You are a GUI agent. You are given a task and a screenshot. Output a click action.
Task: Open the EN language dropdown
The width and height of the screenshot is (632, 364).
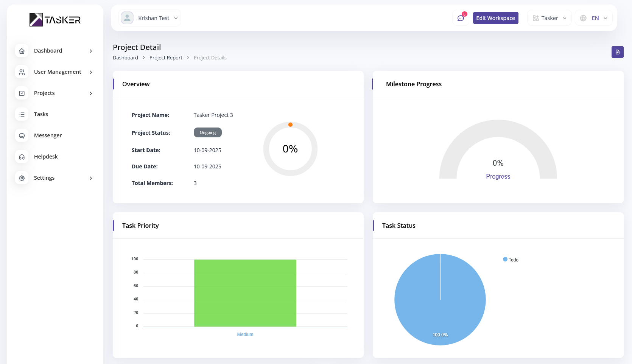click(x=593, y=18)
